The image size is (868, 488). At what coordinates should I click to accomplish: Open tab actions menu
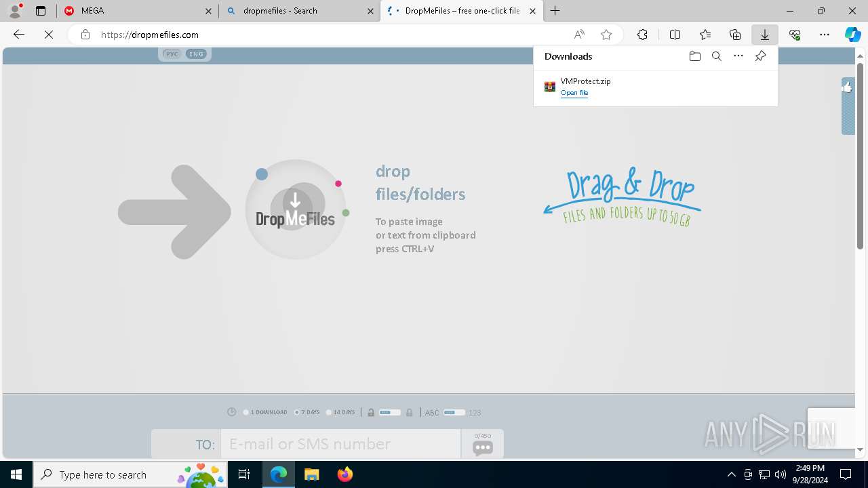(x=41, y=11)
